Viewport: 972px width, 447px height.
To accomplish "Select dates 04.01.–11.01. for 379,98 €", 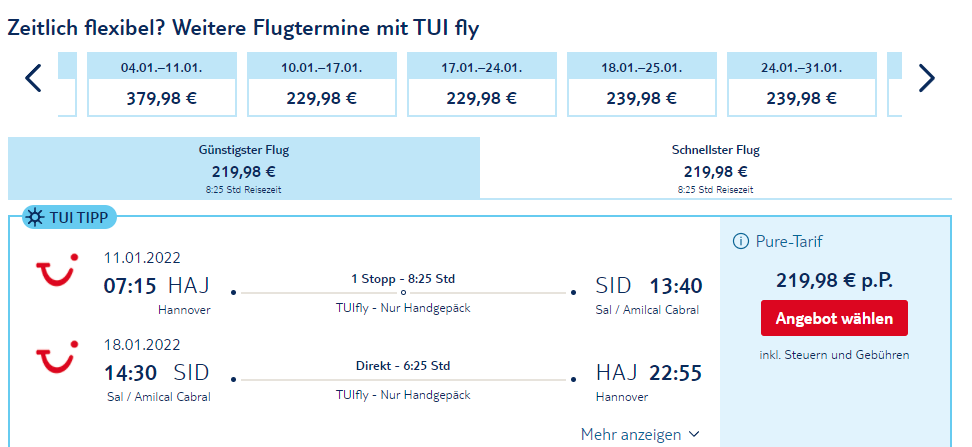I will [162, 84].
